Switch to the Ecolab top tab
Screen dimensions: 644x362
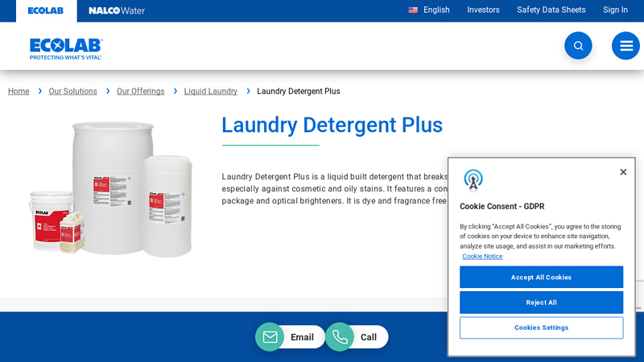[46, 10]
